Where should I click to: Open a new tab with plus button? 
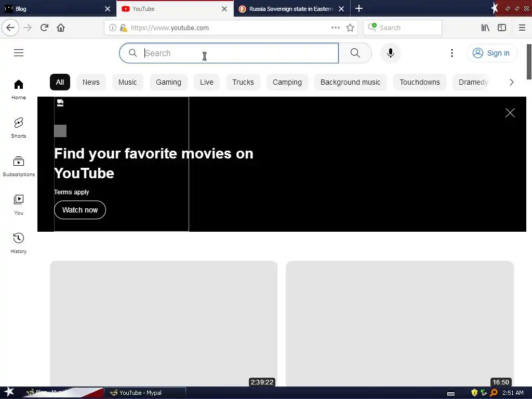[359, 8]
